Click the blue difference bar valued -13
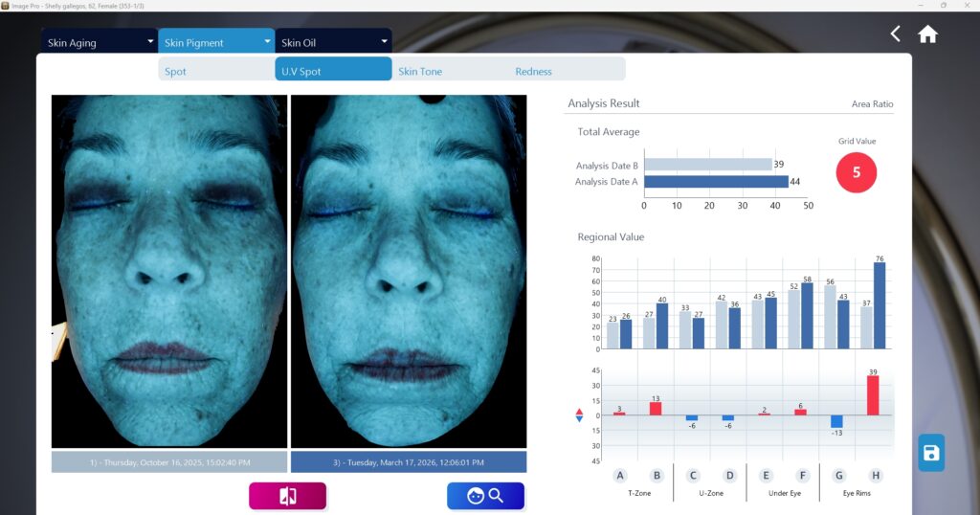The height and width of the screenshot is (515, 980). point(836,421)
